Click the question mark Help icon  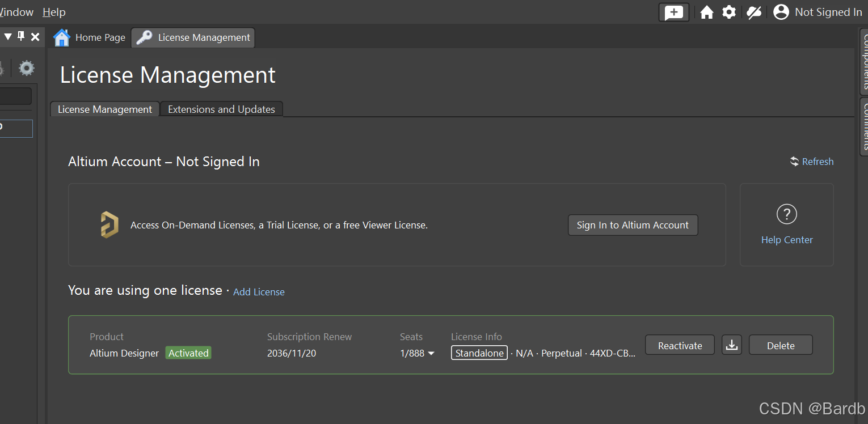786,214
